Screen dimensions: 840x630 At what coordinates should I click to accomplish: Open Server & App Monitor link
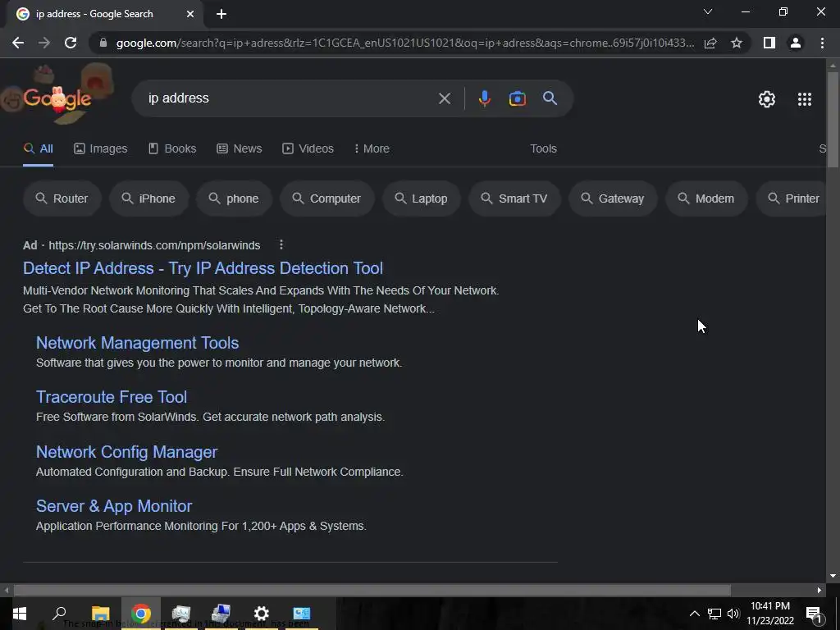(113, 506)
